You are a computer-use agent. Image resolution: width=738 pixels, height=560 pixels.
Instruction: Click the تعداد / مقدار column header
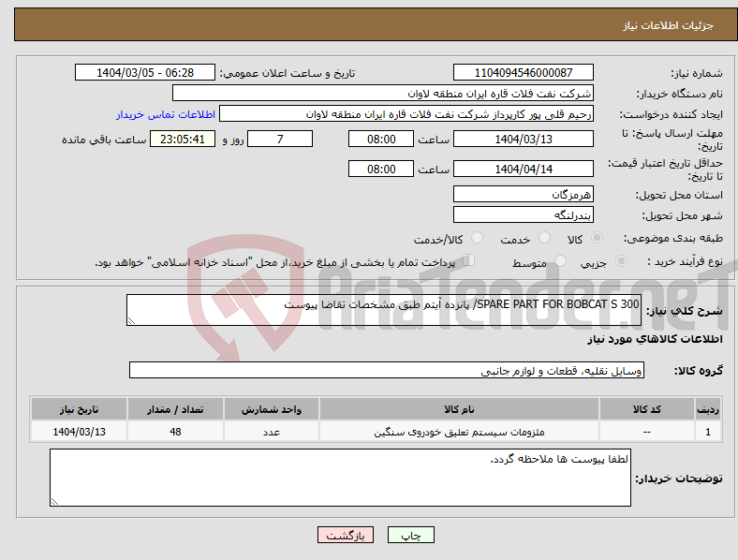(175, 409)
